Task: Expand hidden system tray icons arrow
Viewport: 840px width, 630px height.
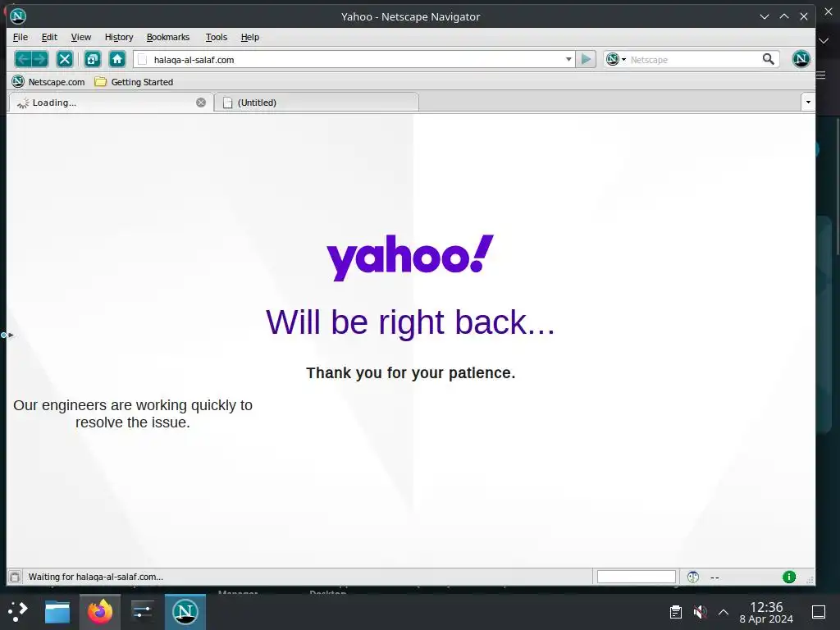Action: [724, 612]
